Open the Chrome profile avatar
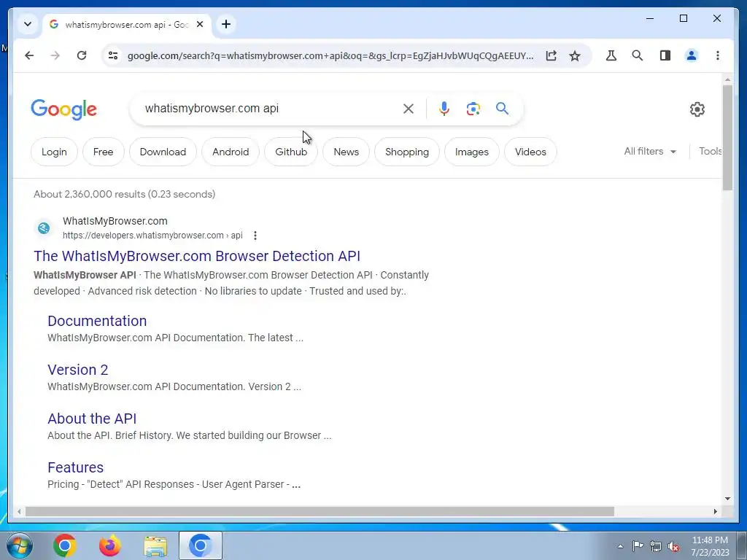This screenshot has width=747, height=560. tap(692, 55)
